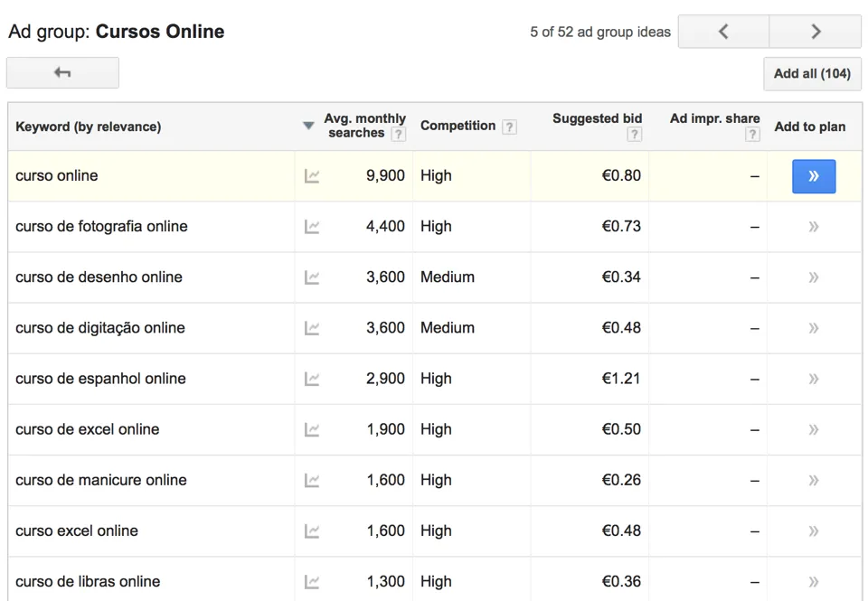Viewport: 868px width, 601px height.
Task: Go to next ad group idea
Action: point(815,32)
